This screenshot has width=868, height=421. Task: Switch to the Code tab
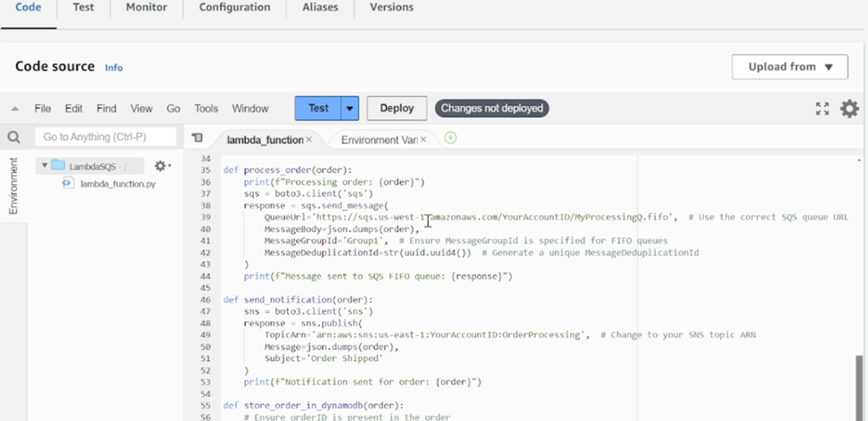tap(29, 8)
